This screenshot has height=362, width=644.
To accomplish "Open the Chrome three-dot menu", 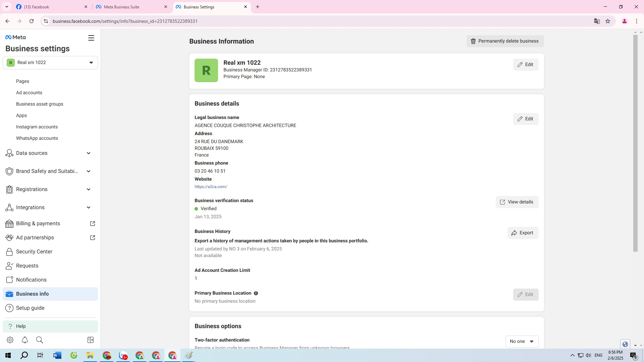I will [x=637, y=21].
